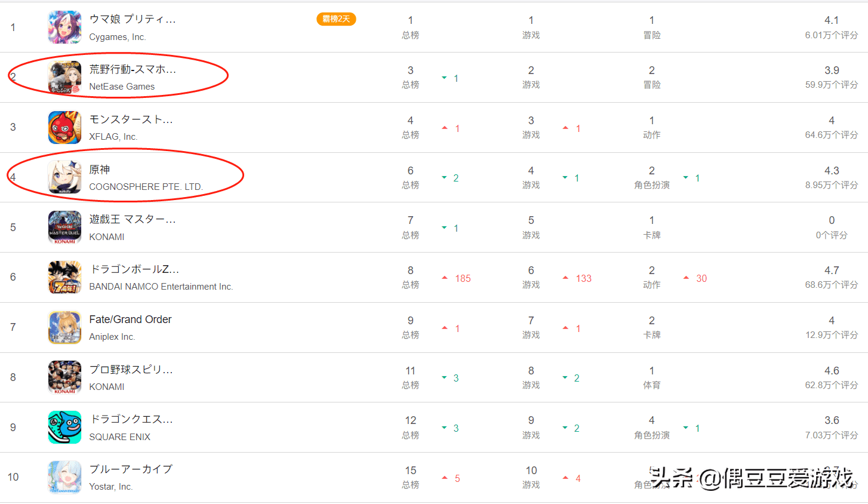Click publisher Aniplex Inc.

point(112,337)
